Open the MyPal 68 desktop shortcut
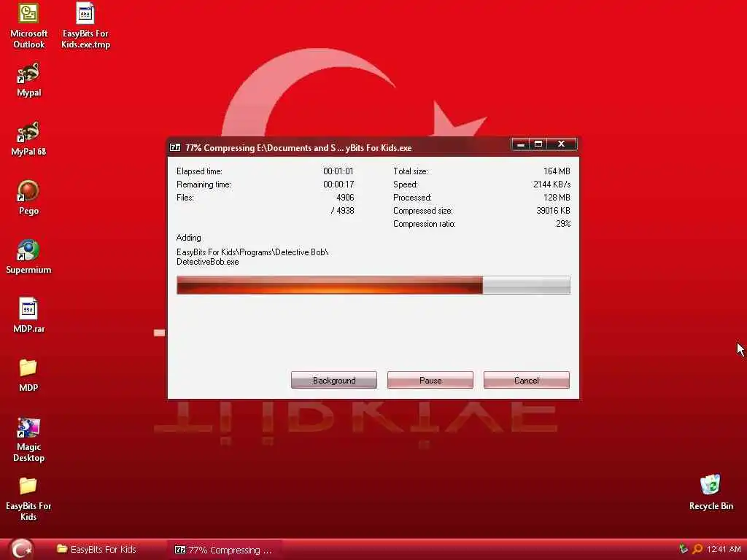 click(28, 139)
